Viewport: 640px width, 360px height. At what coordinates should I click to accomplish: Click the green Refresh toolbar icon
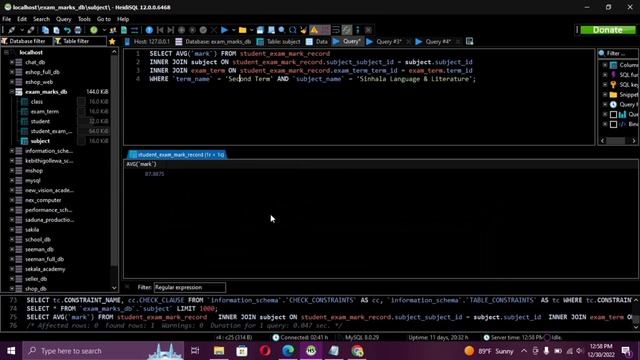(94, 30)
